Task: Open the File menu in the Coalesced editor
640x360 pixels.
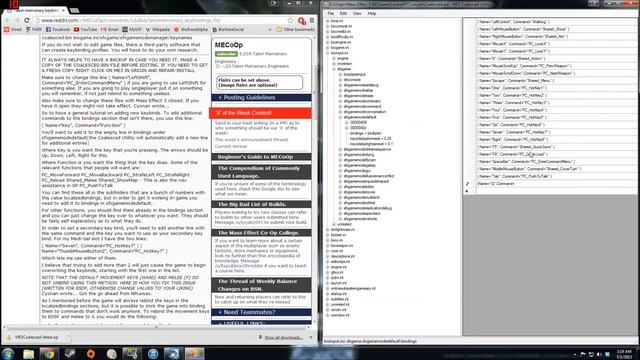Action: [330, 13]
